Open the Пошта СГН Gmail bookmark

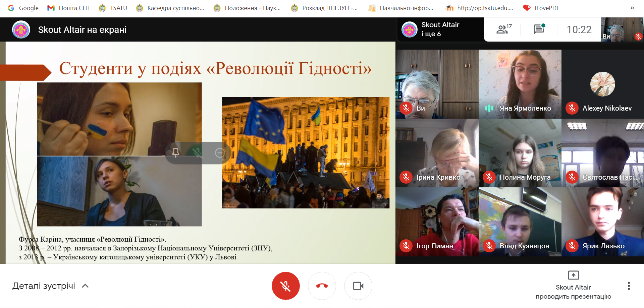(x=68, y=8)
